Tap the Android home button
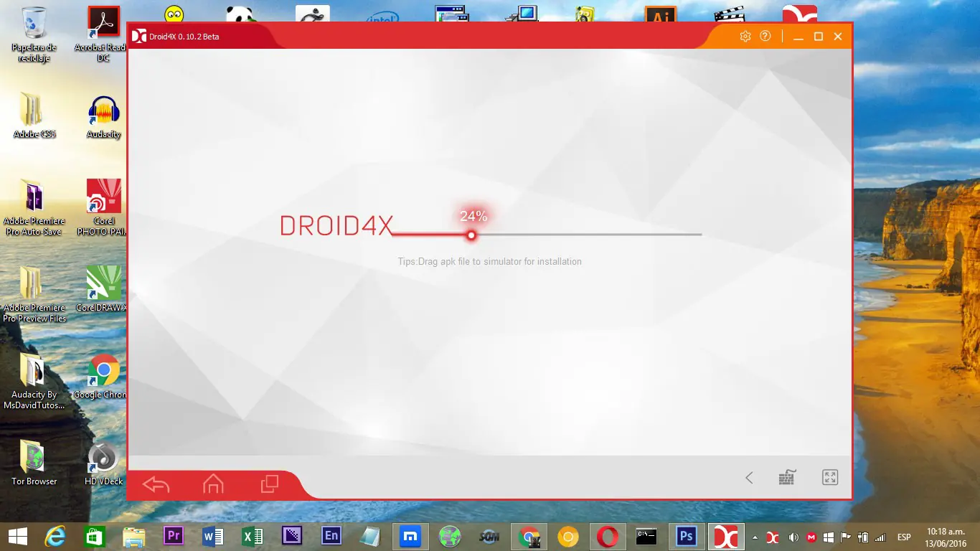 coord(213,484)
